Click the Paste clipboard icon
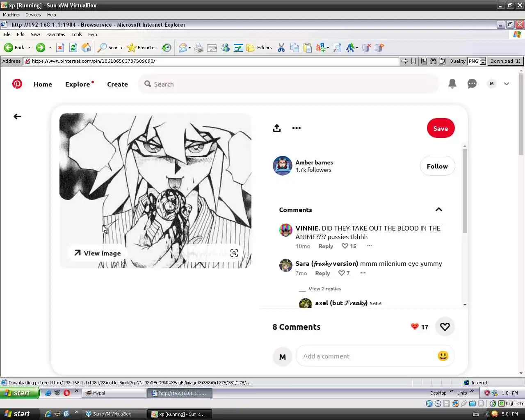 (308, 48)
